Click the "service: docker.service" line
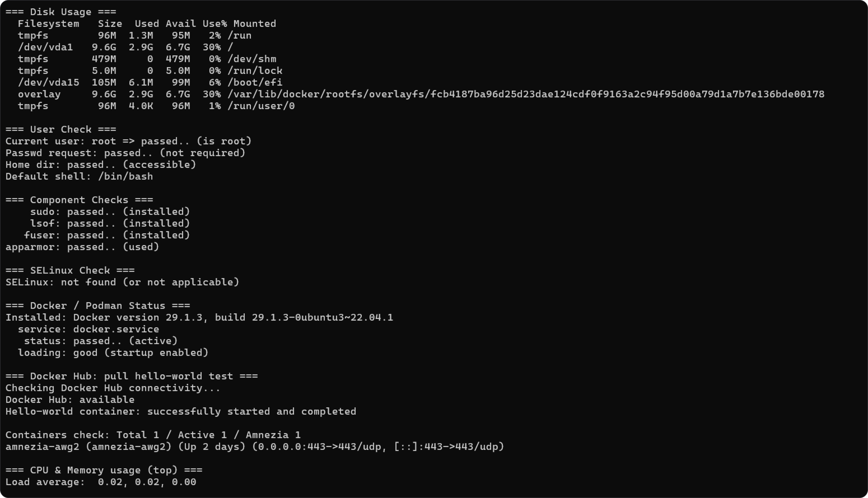The width and height of the screenshot is (868, 498). click(x=88, y=329)
